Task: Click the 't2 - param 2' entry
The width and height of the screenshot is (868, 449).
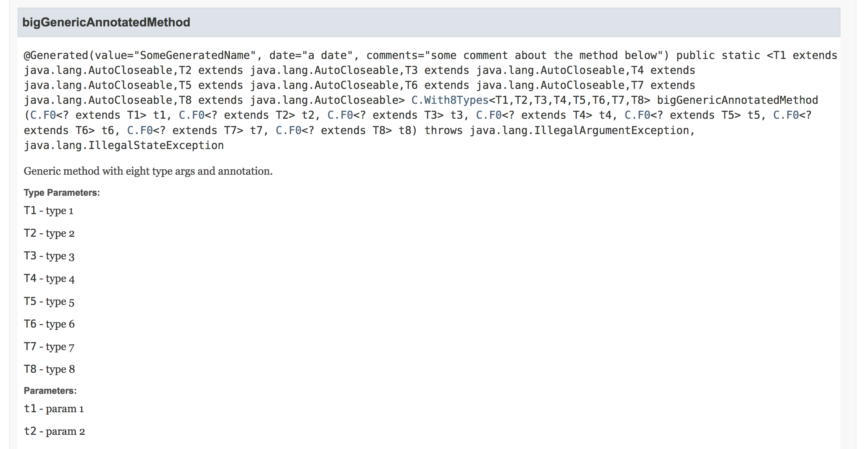Action: pos(54,431)
